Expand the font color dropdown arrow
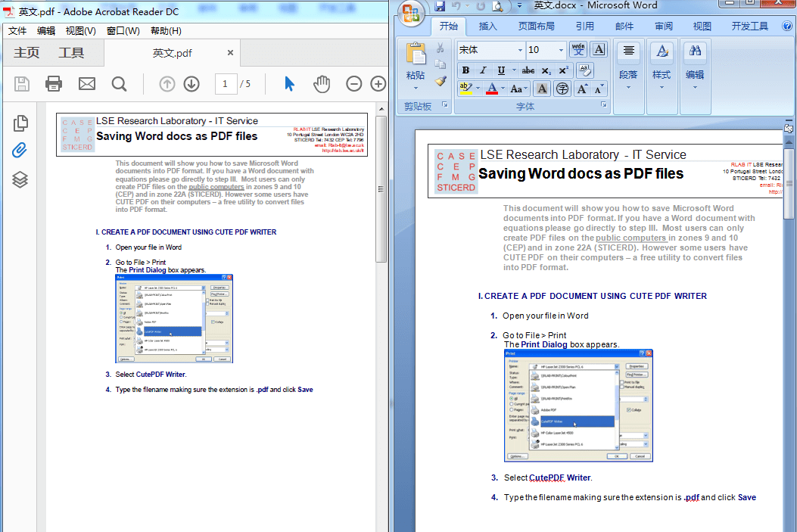The height and width of the screenshot is (532, 797). (503, 89)
